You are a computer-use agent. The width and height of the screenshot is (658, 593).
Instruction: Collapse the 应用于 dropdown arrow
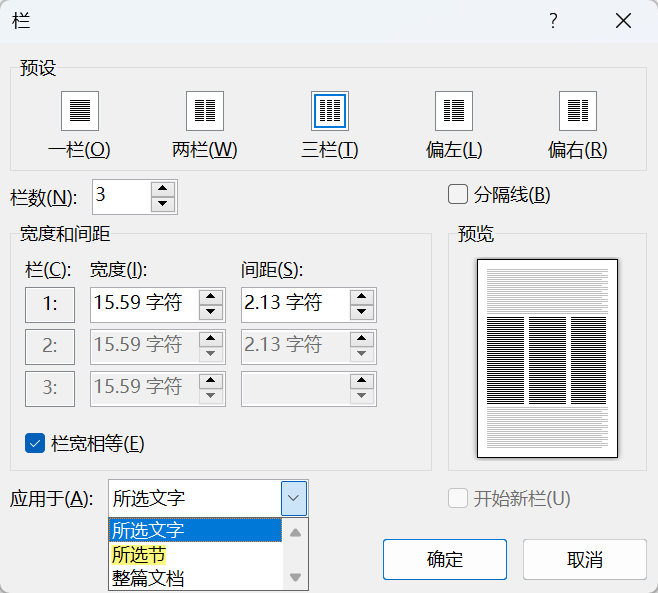pyautogui.click(x=294, y=498)
